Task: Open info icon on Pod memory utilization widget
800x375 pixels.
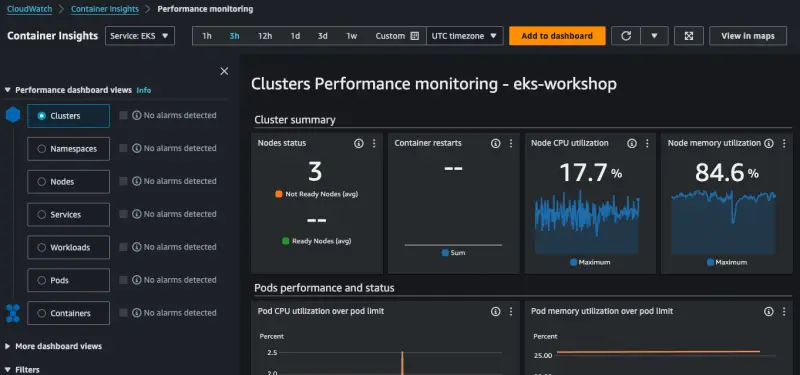Action: [769, 311]
